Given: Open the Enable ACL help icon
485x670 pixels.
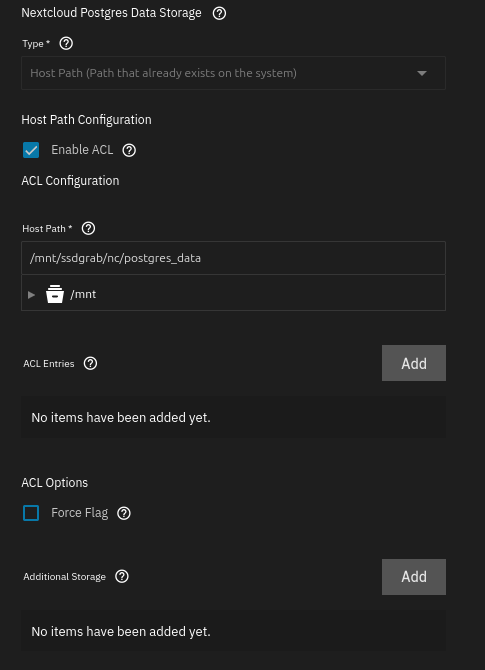Looking at the screenshot, I should coord(129,150).
